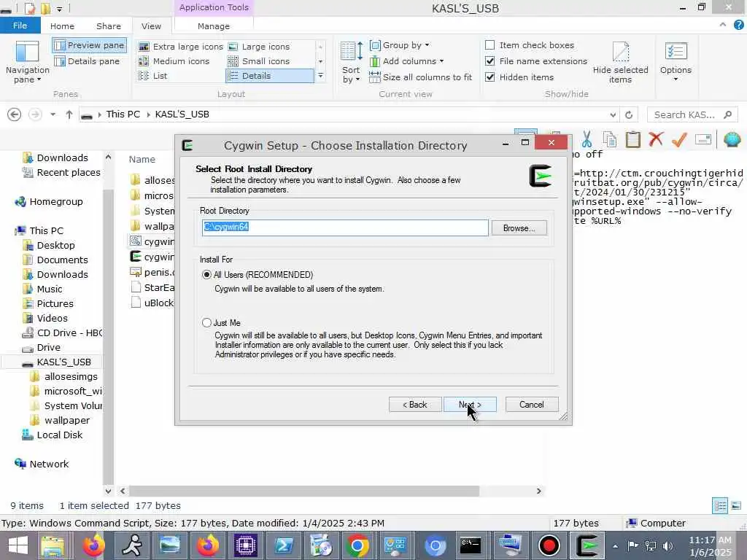The height and width of the screenshot is (560, 747).
Task: Click the blue shell icon in toolbar
Action: coord(732,139)
